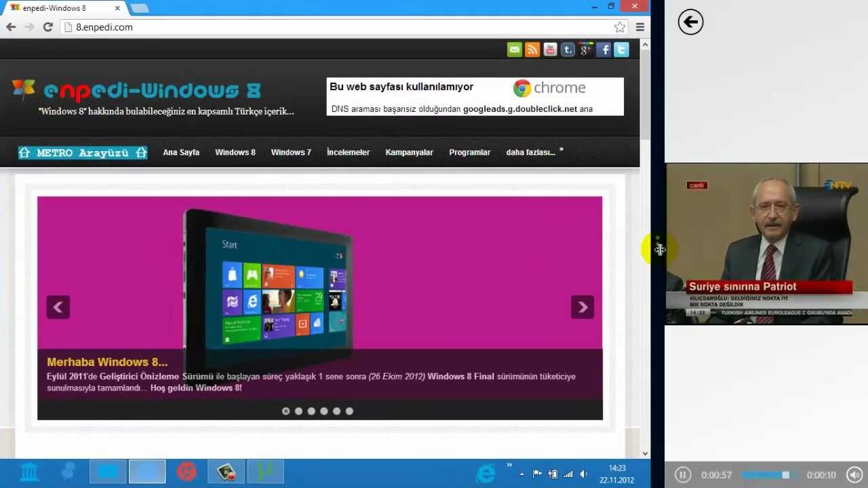This screenshot has height=488, width=868.
Task: Click the 'Merhaba Windows 8...' headline
Action: point(107,362)
